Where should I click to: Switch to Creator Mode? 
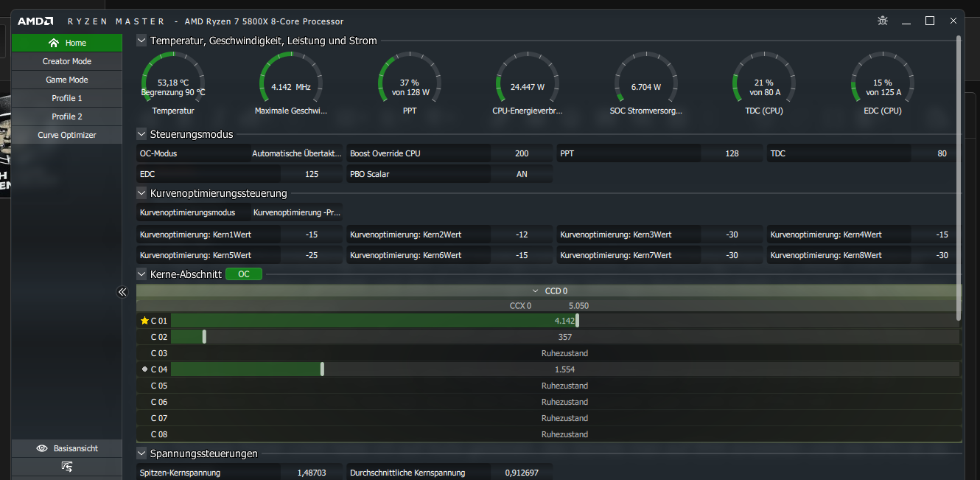[x=67, y=61]
